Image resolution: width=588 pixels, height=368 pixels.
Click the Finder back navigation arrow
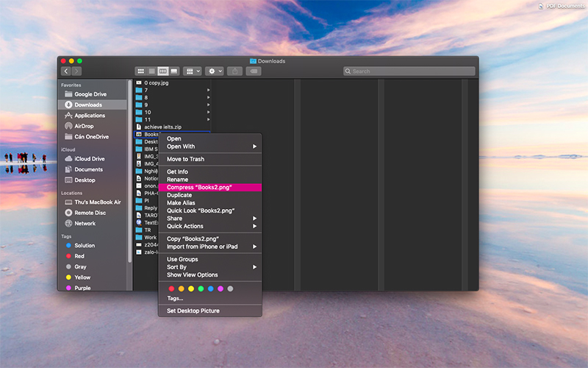tap(66, 71)
